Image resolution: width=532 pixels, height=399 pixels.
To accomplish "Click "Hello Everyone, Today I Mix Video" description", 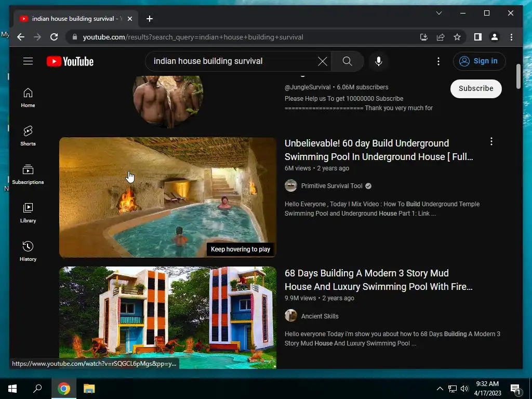I will tap(382, 209).
